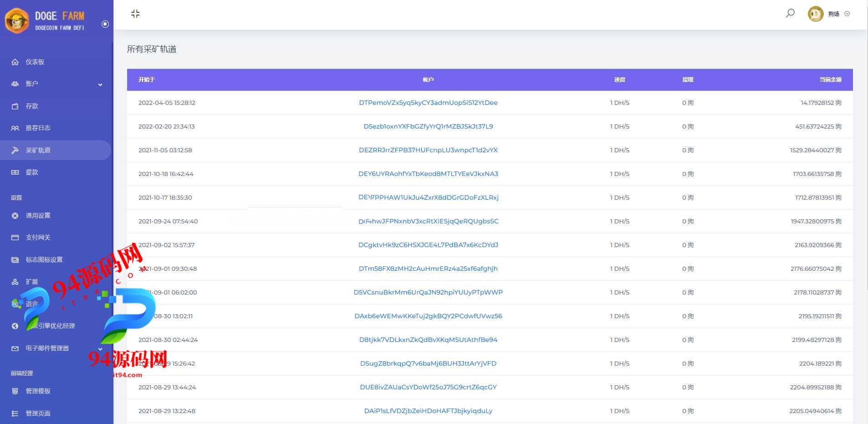Open 管理模板 manage templates entry
868x424 pixels.
(38, 391)
